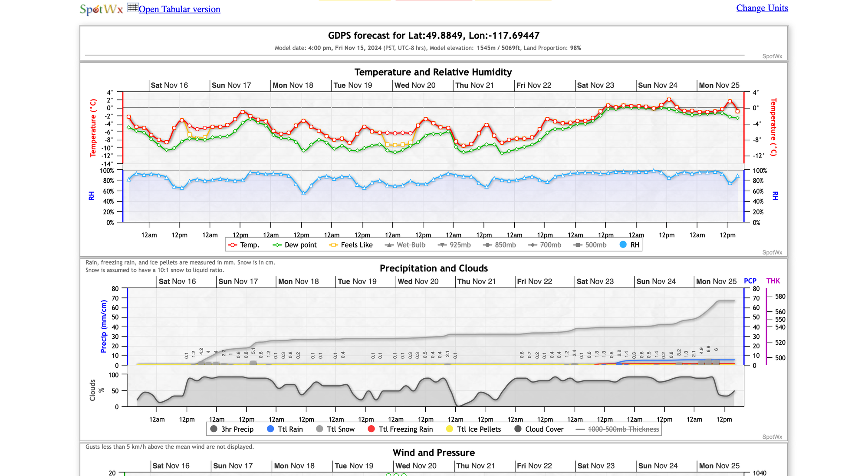Click the SpotWx logo

(x=101, y=9)
